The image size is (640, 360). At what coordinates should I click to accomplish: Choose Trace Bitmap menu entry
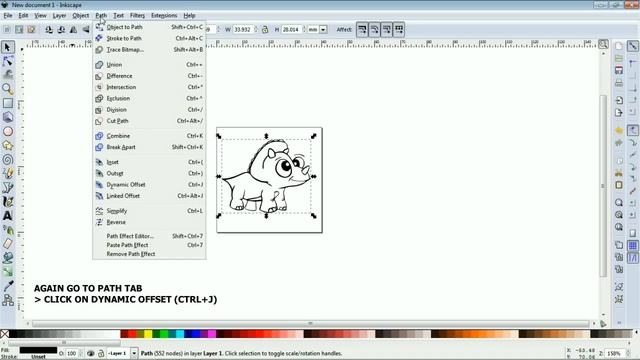[149, 49]
